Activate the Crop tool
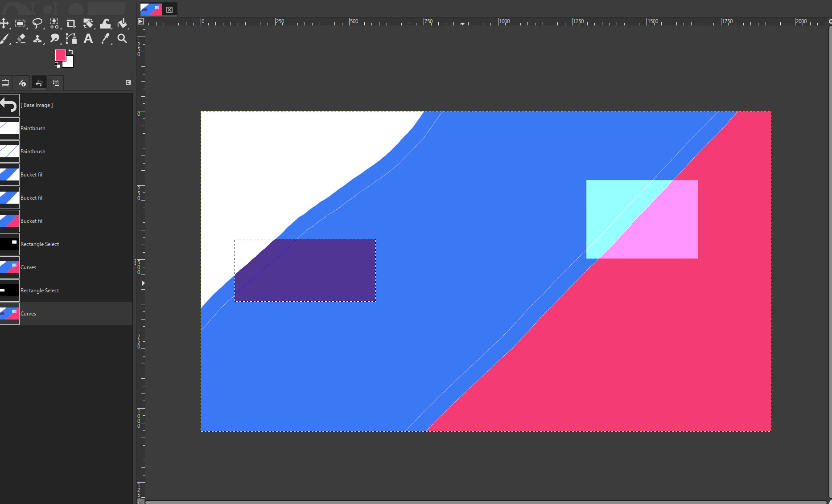This screenshot has height=504, width=832. click(x=71, y=24)
